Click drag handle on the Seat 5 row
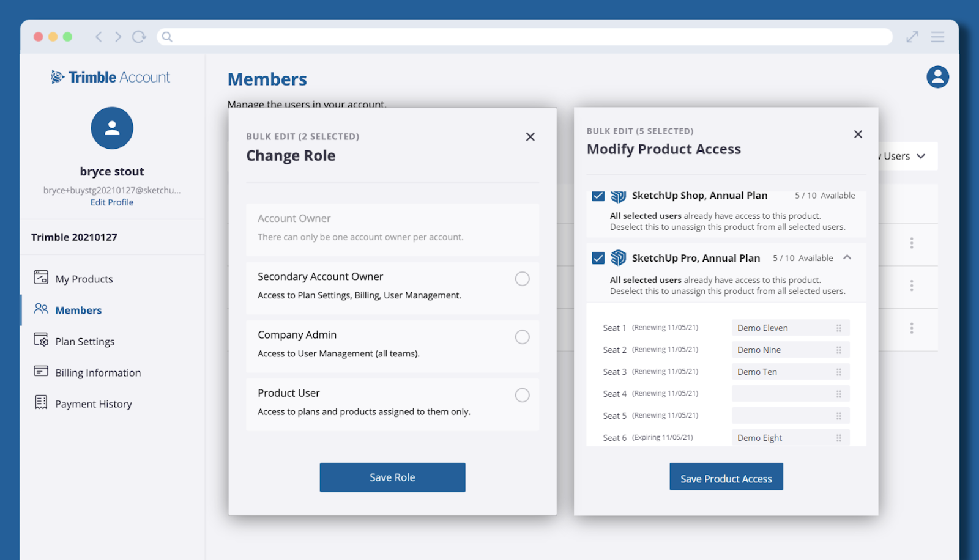 [x=839, y=416]
